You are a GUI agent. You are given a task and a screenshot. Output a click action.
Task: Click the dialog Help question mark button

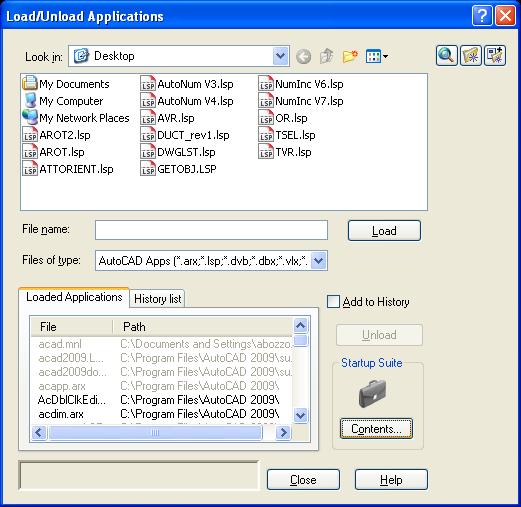(x=482, y=16)
